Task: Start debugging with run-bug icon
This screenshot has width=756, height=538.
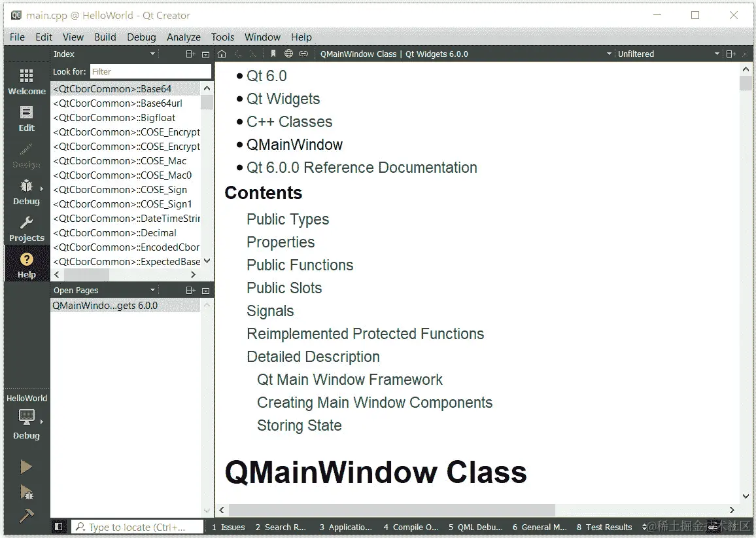Action: coord(27,492)
